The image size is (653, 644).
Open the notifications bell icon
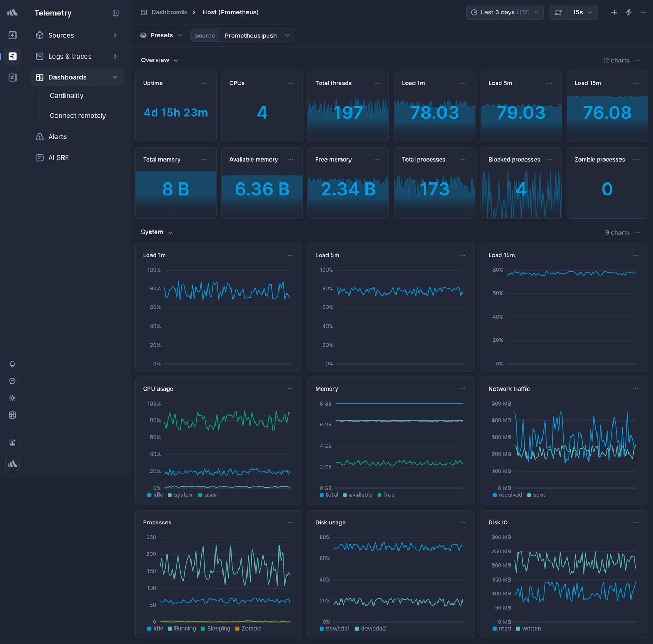[x=12, y=364]
